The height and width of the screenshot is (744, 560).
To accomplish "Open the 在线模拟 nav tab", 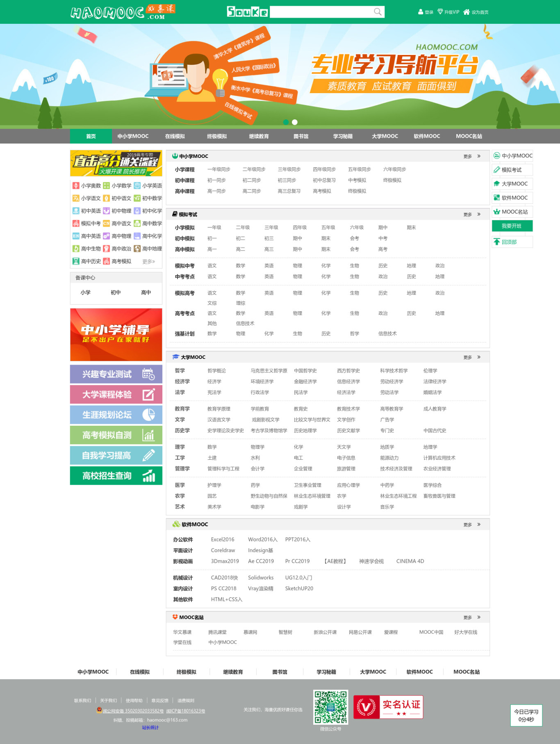I will pos(175,136).
